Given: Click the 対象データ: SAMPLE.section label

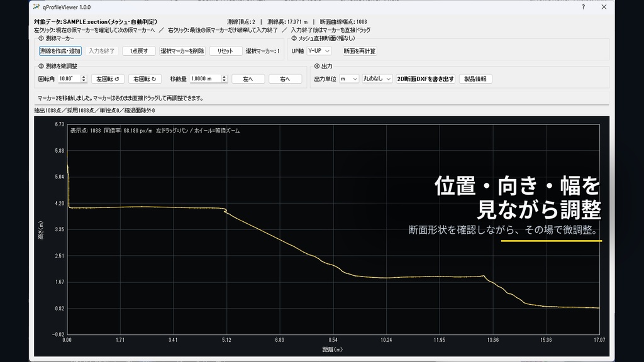Looking at the screenshot, I should (x=96, y=22).
